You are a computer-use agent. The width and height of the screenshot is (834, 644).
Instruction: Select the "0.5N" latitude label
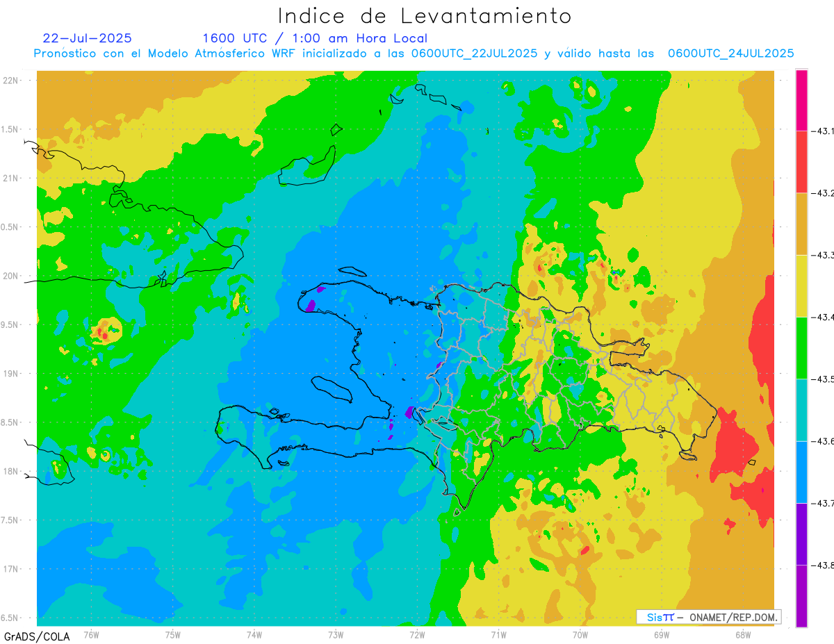pos(10,227)
